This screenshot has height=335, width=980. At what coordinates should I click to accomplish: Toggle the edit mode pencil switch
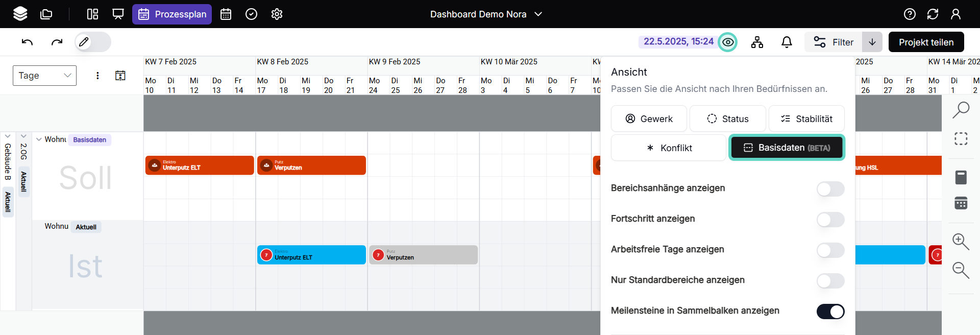point(92,42)
